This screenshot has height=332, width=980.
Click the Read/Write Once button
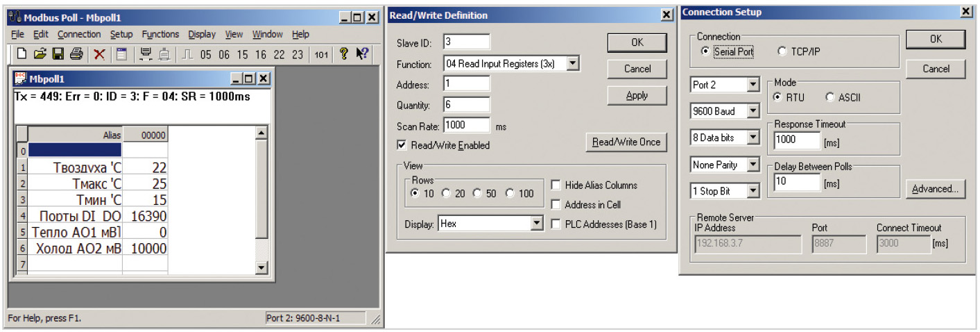tap(626, 142)
